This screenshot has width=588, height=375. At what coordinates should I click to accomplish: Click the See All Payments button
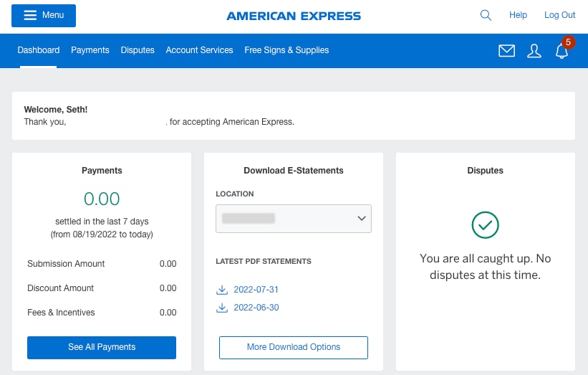[102, 347]
